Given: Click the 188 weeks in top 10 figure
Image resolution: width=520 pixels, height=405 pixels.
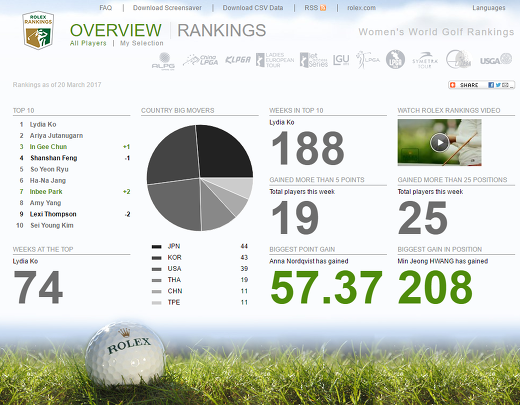Looking at the screenshot, I should (307, 148).
